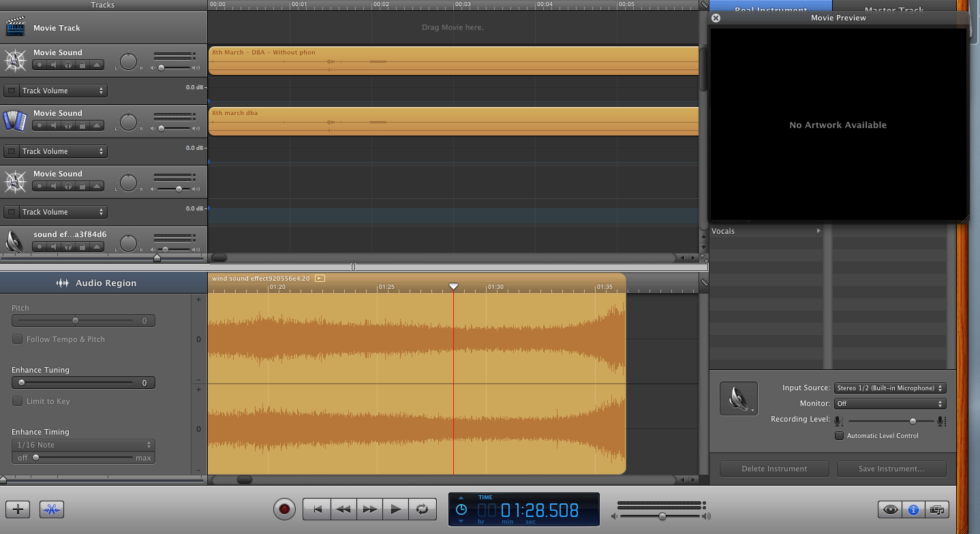Select the sound ef...a3f84d6 speaker icon

click(15, 241)
